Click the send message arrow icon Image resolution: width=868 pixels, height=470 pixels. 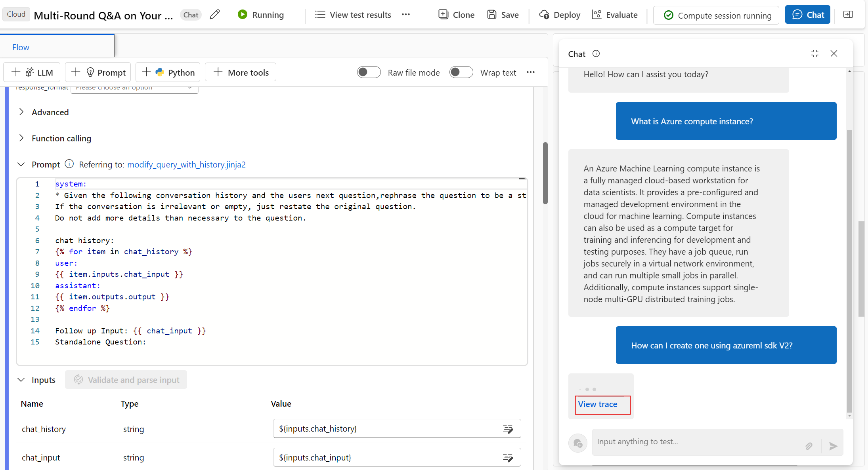click(833, 446)
